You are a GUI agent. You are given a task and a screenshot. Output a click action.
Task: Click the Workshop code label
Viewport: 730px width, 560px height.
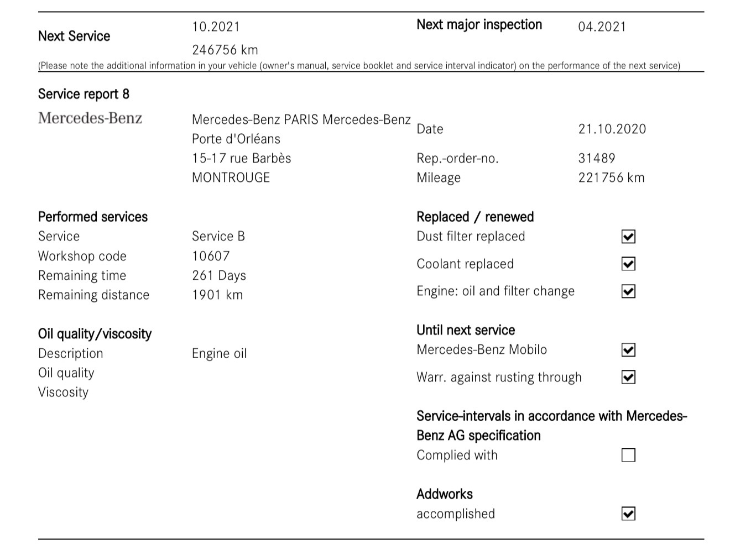pyautogui.click(x=82, y=256)
